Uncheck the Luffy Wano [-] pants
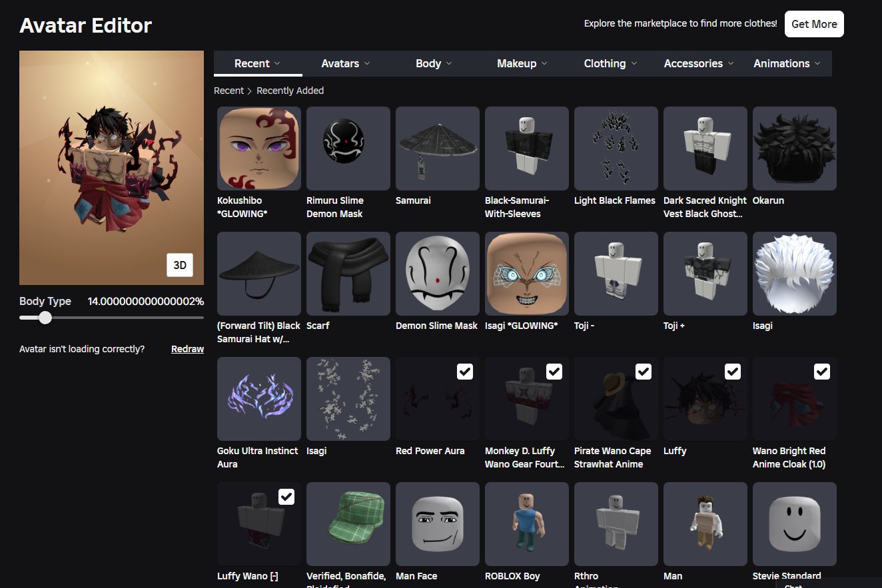 coord(286,497)
